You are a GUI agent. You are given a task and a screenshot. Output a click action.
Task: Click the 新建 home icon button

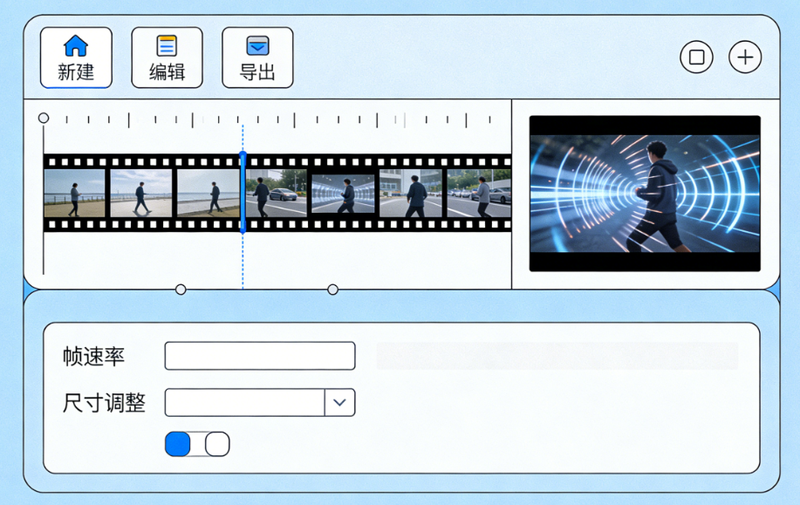[76, 57]
